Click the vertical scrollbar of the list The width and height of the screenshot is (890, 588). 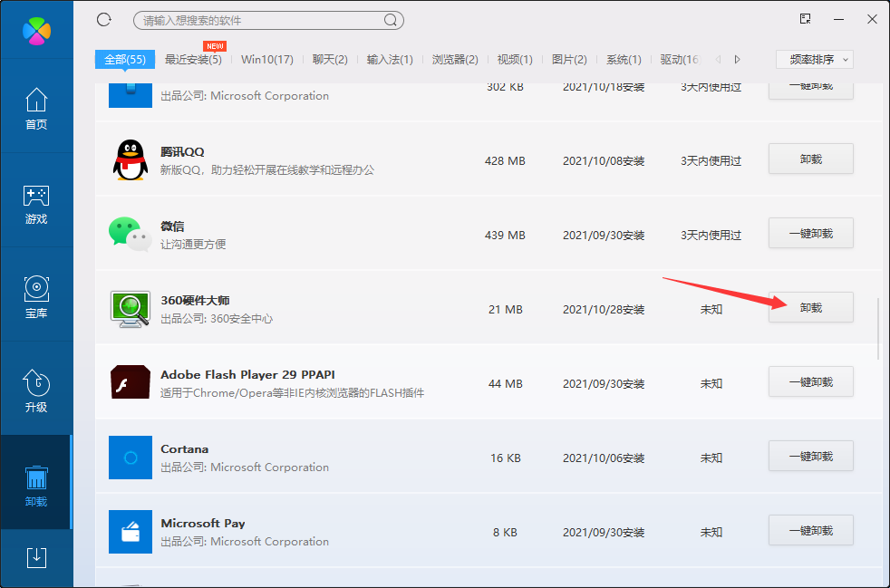click(x=878, y=328)
